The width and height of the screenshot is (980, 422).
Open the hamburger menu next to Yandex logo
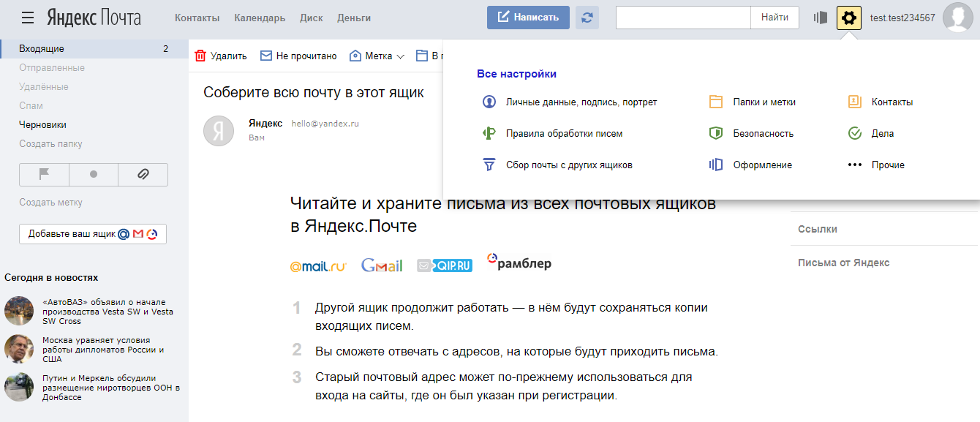tap(28, 18)
